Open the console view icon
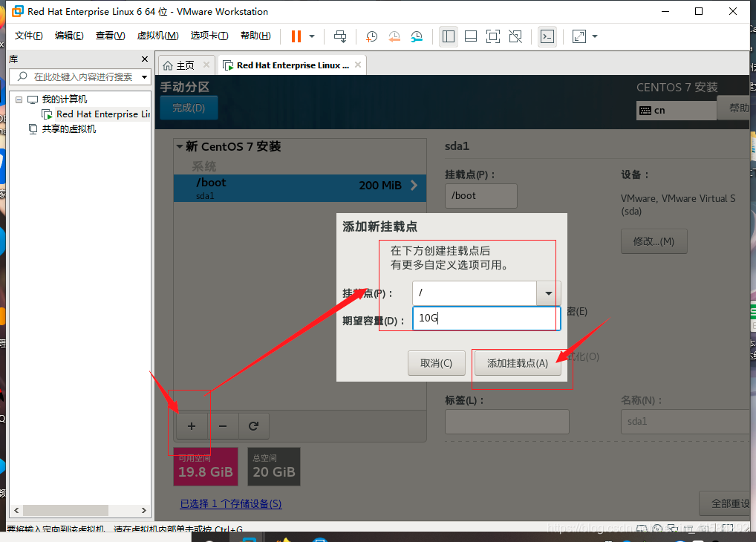 (x=547, y=36)
